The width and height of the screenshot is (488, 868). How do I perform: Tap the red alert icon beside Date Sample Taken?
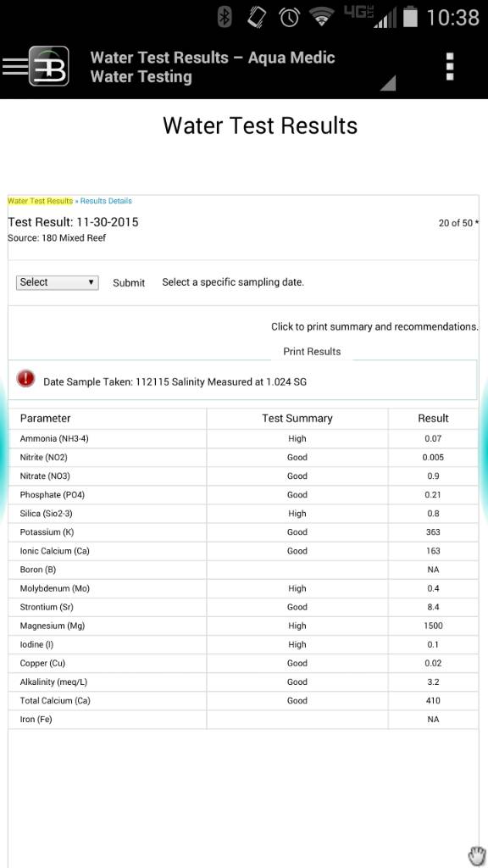point(25,379)
